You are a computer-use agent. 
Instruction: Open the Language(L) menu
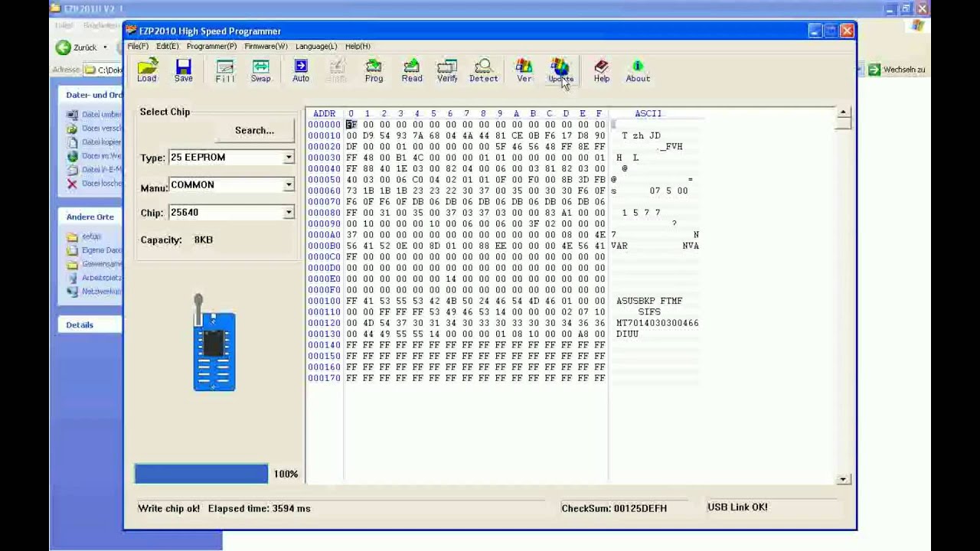click(x=316, y=47)
